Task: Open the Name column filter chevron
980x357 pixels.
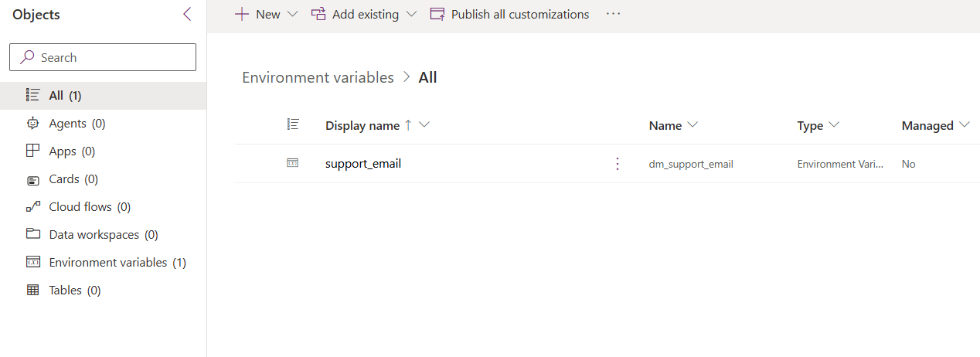Action: (x=692, y=125)
